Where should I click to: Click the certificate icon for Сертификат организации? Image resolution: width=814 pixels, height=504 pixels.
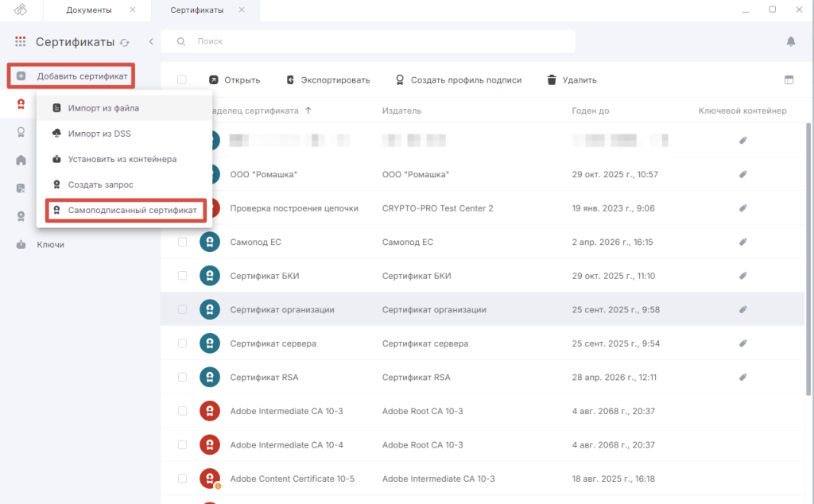(210, 309)
